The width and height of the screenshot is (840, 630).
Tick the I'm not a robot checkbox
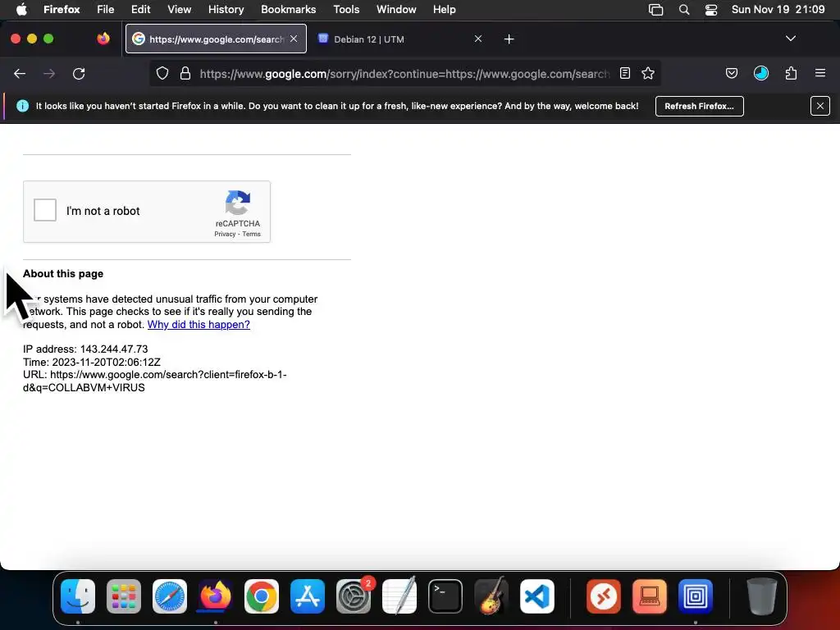45,210
